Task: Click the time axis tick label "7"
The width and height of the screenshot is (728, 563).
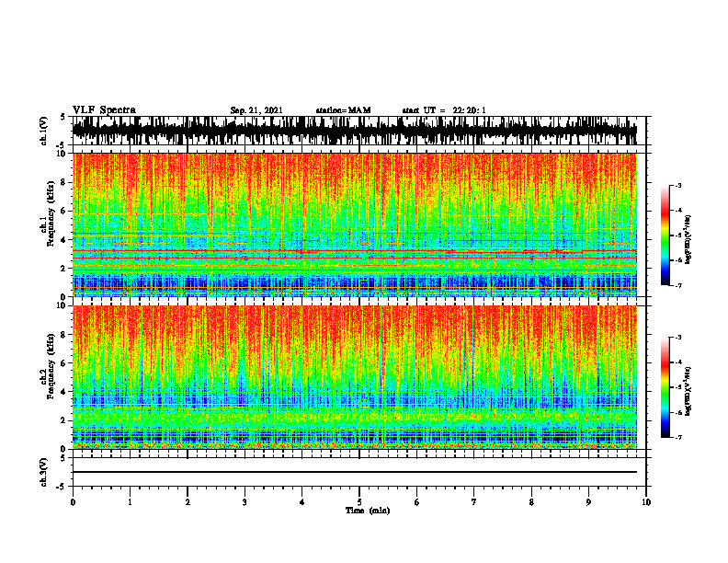Action: click(474, 502)
